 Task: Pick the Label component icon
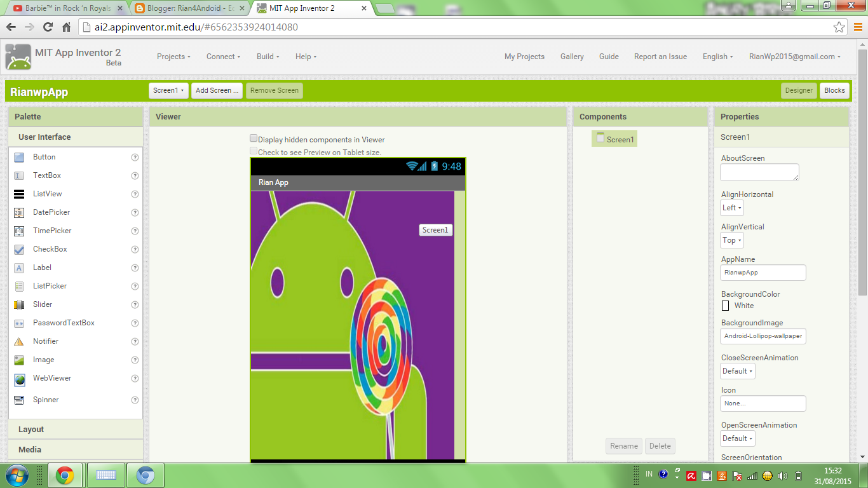[19, 268]
